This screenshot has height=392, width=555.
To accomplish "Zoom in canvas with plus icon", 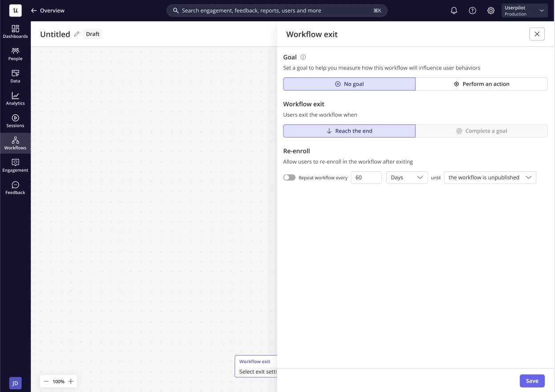I will 71,381.
